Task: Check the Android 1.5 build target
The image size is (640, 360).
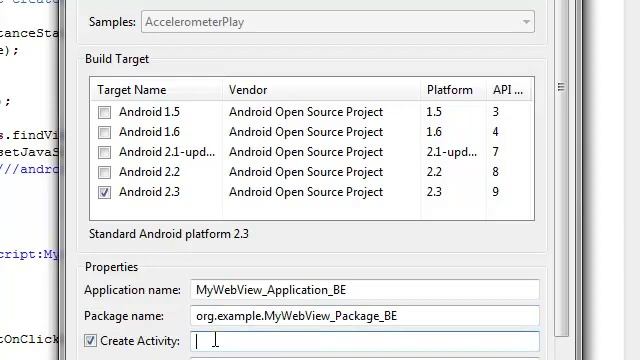Action: [x=104, y=112]
